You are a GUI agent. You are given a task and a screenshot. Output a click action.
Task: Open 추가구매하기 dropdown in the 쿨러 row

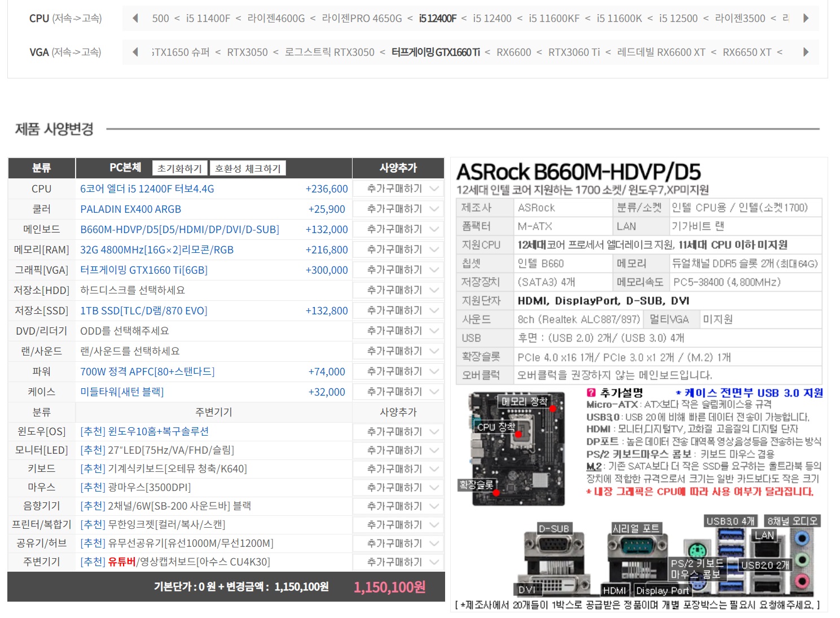398,209
